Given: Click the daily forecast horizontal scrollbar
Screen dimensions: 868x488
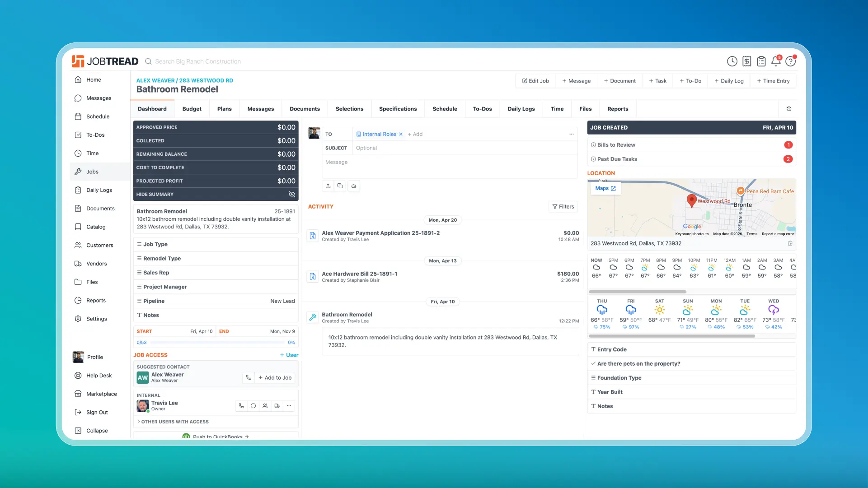Looking at the screenshot, I should 672,336.
